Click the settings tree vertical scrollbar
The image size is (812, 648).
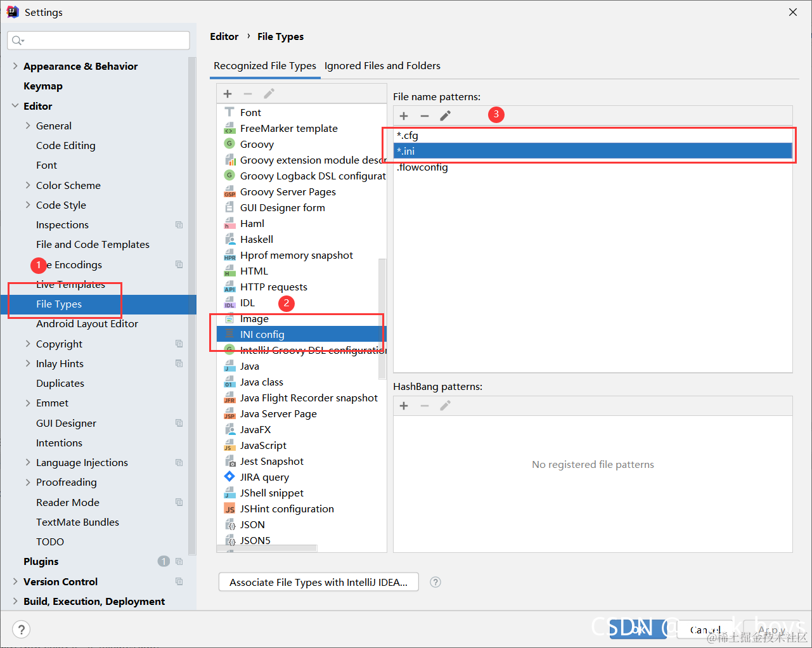click(x=192, y=306)
